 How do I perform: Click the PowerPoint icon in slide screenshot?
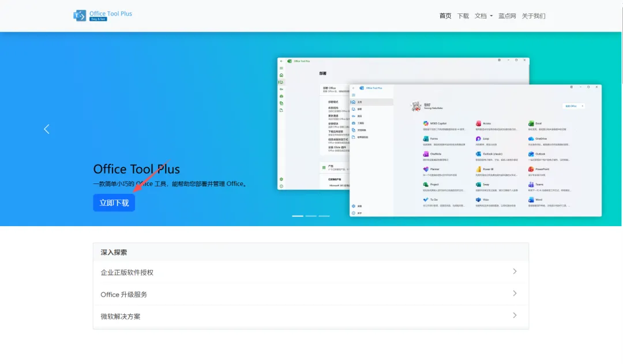pos(531,169)
